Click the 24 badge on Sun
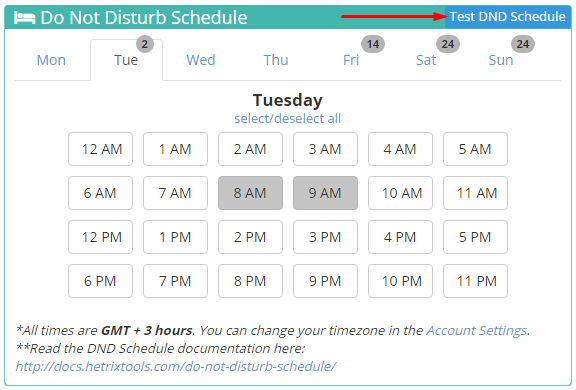Viewport: 576px width, 390px height. click(x=523, y=44)
